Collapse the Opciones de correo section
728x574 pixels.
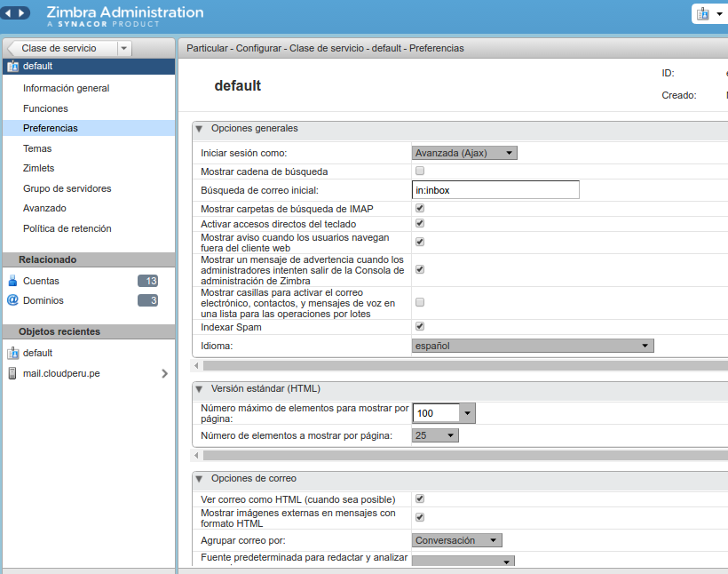pyautogui.click(x=199, y=479)
